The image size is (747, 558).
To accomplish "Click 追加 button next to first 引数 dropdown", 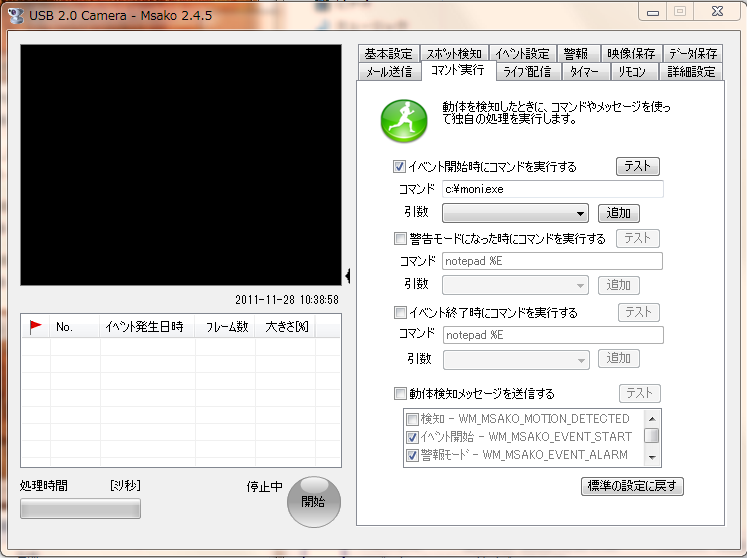I will pyautogui.click(x=618, y=213).
